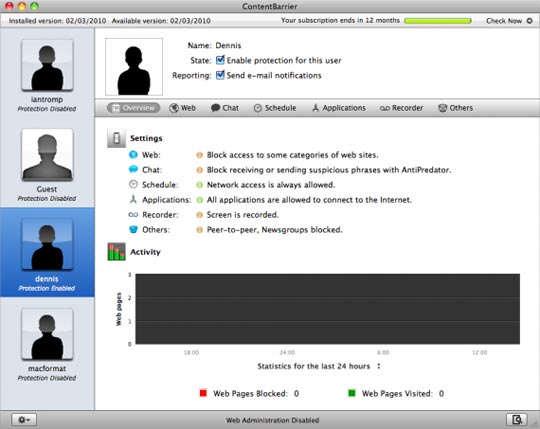Viewport: 540px width, 429px height.
Task: Click text 'Network access is always allowed.'
Action: point(271,185)
